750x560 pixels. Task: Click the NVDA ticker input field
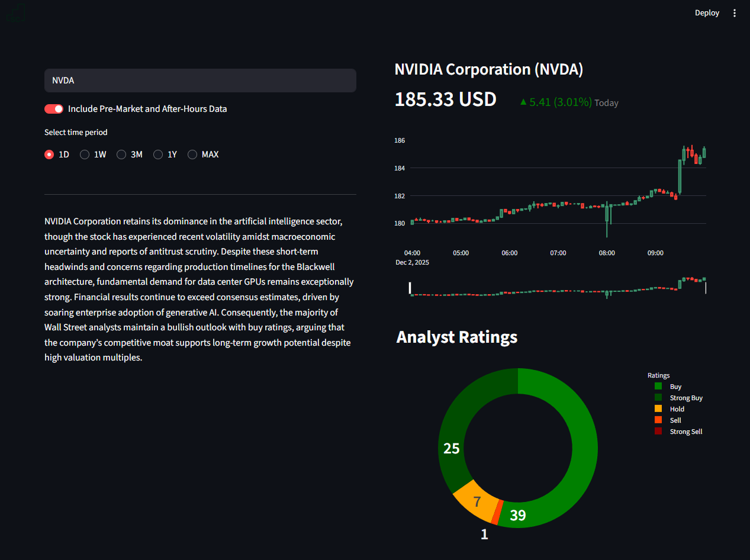tap(200, 80)
